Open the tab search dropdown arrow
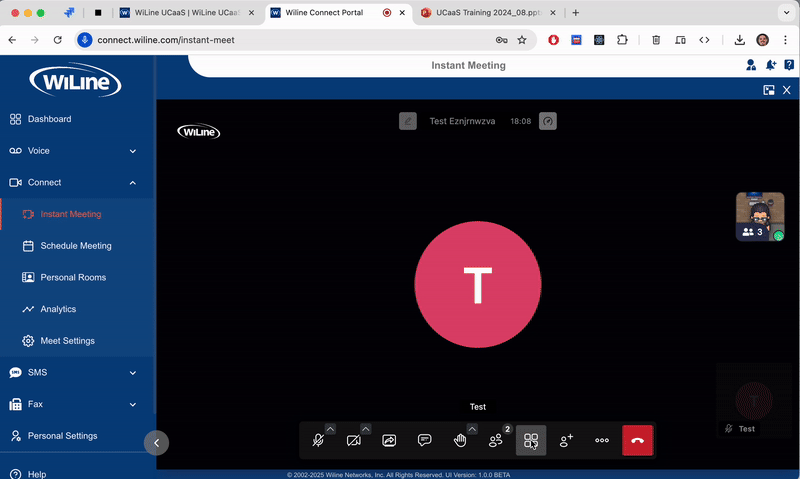This screenshot has width=800, height=479. [x=786, y=13]
